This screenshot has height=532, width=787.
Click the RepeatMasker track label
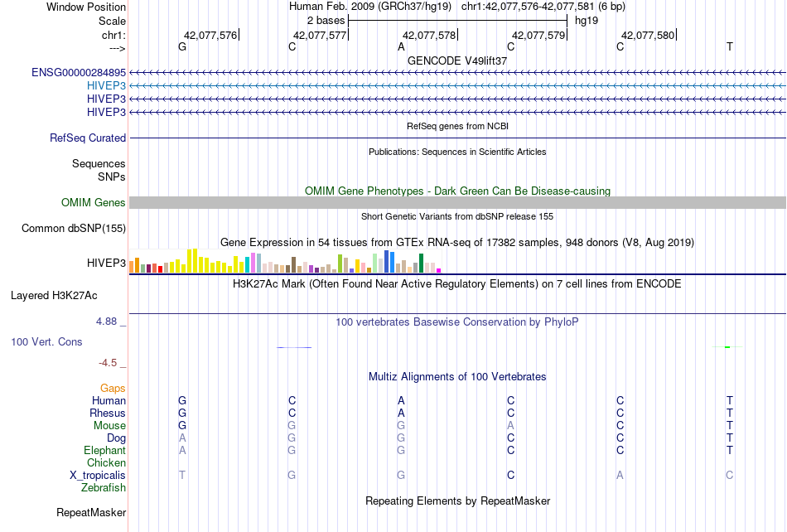91,512
